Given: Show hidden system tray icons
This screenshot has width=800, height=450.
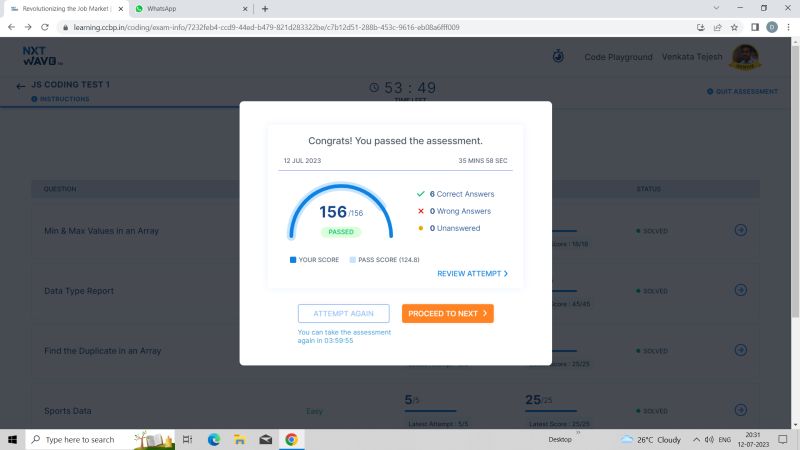Looking at the screenshot, I should 696,439.
